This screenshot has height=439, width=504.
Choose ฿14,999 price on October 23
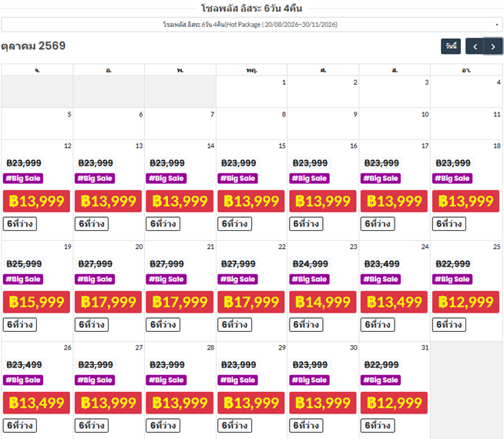pos(323,302)
